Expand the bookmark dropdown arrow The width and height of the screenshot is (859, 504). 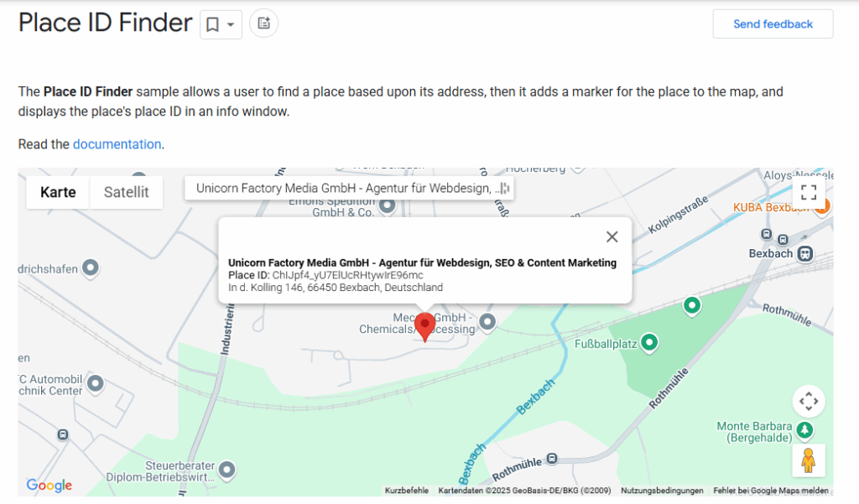pos(232,24)
